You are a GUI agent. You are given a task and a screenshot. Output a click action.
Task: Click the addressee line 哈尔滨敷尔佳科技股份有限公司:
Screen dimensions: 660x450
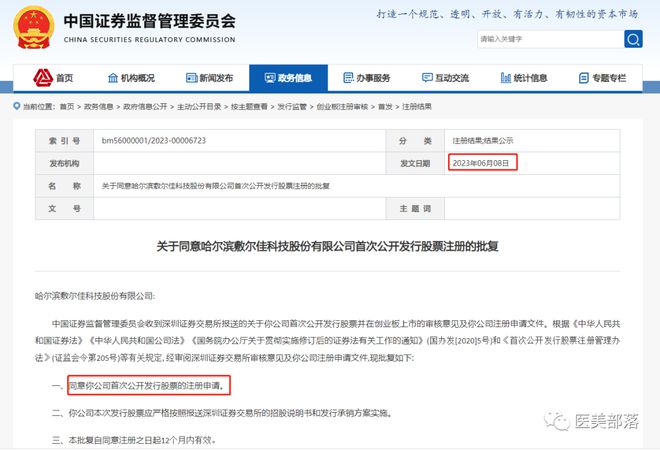95,296
